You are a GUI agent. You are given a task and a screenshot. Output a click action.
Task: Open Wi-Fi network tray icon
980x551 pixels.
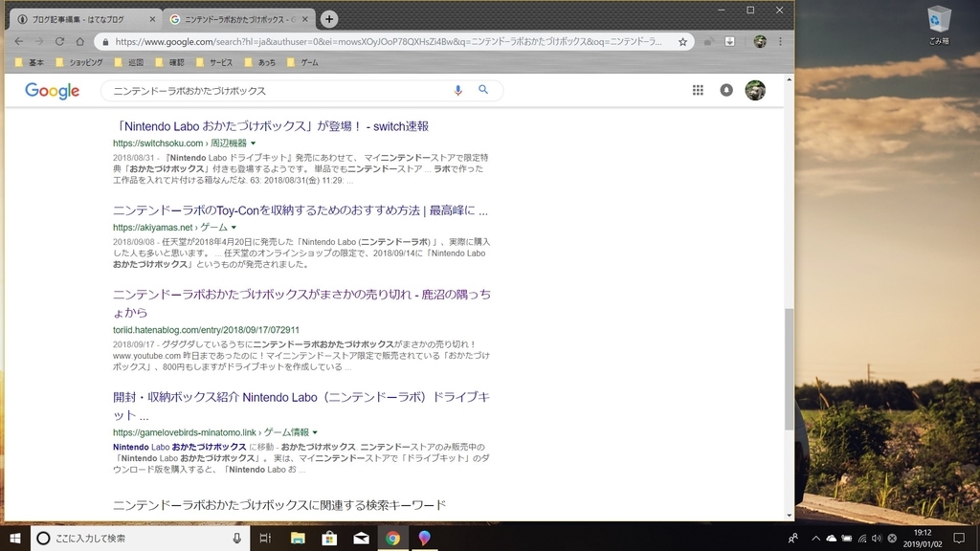(862, 538)
